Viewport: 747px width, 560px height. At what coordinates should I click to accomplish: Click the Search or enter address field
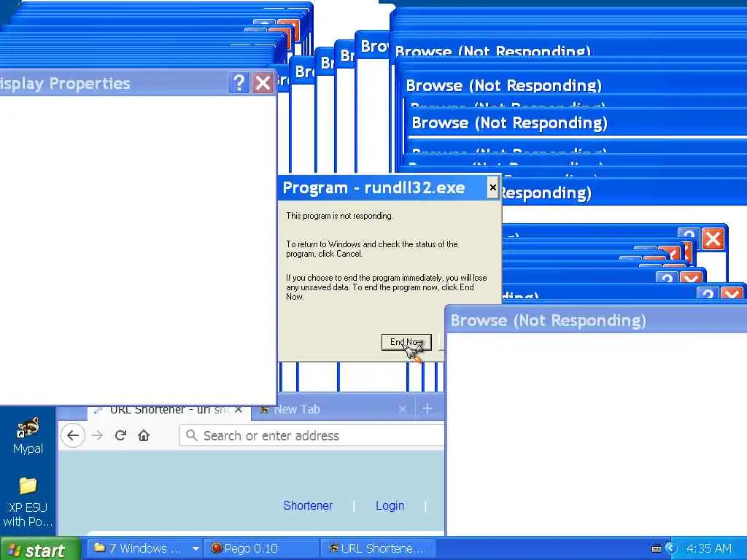tap(312, 436)
